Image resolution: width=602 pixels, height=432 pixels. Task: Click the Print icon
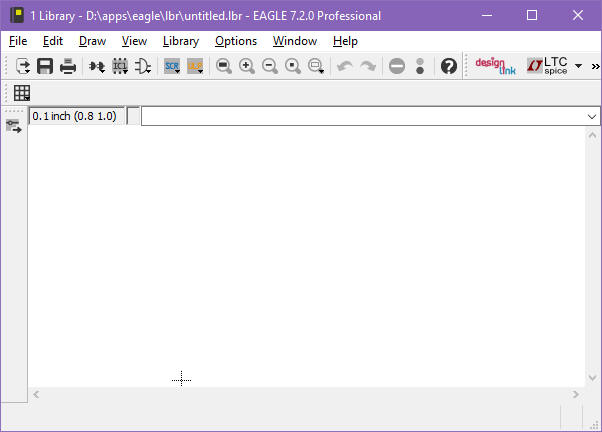click(68, 66)
